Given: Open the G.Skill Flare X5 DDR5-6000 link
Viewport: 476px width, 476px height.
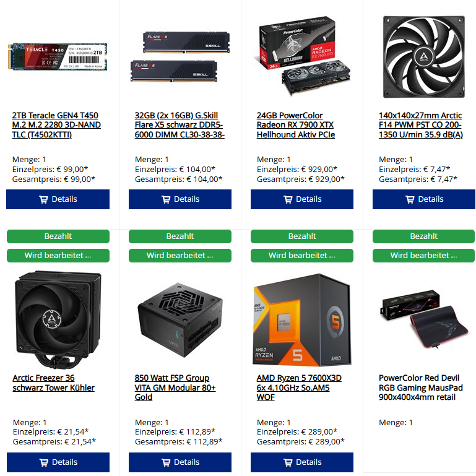Looking at the screenshot, I should click(180, 125).
